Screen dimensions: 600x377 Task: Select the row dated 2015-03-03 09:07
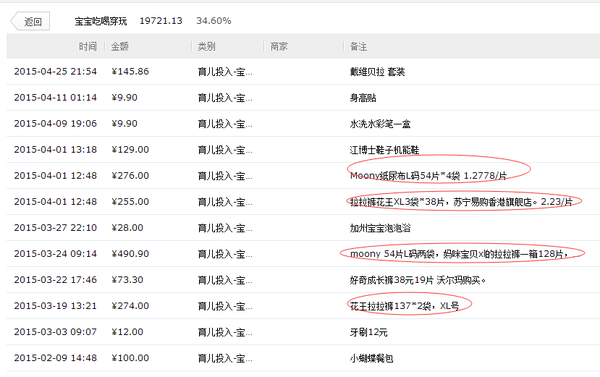(303, 332)
